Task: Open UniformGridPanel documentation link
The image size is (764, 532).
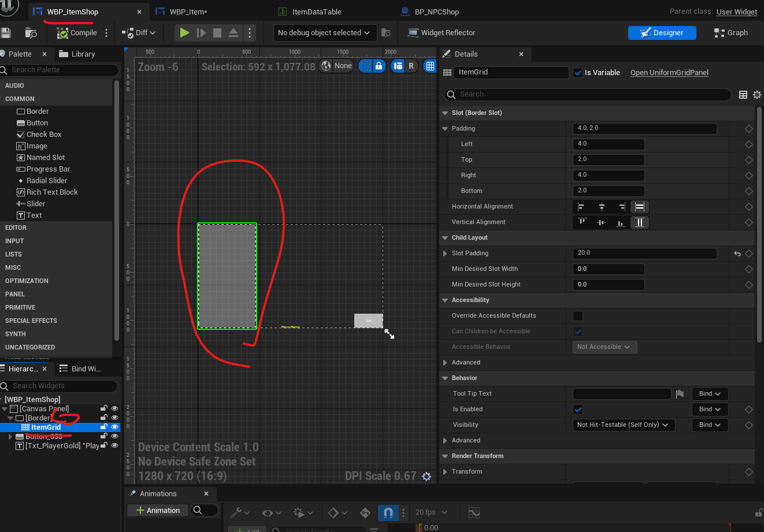Action: (x=669, y=73)
